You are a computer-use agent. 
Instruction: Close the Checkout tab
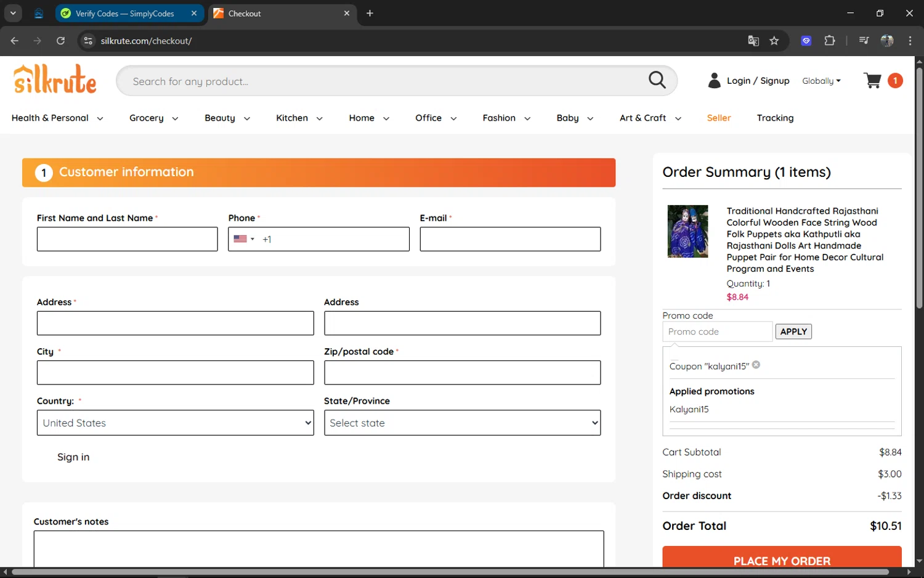[x=347, y=13]
